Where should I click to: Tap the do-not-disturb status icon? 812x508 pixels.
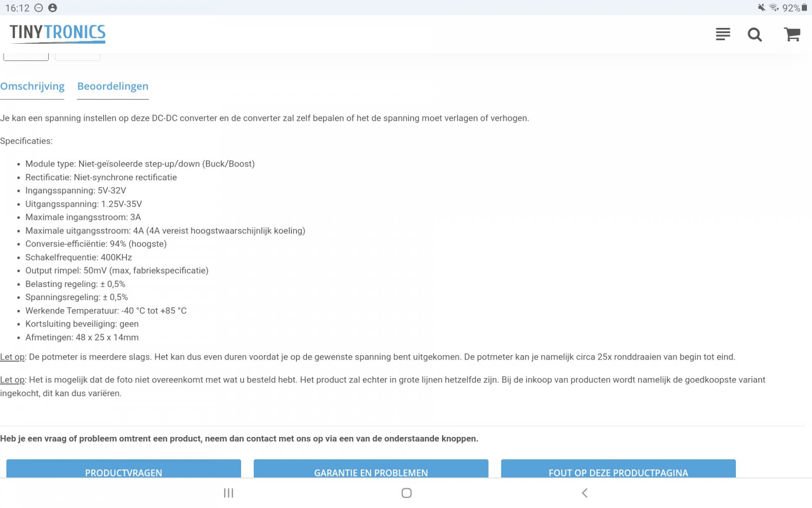click(x=39, y=8)
